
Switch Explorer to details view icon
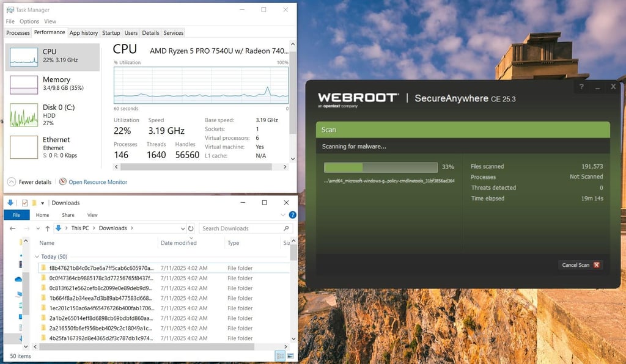tap(280, 356)
